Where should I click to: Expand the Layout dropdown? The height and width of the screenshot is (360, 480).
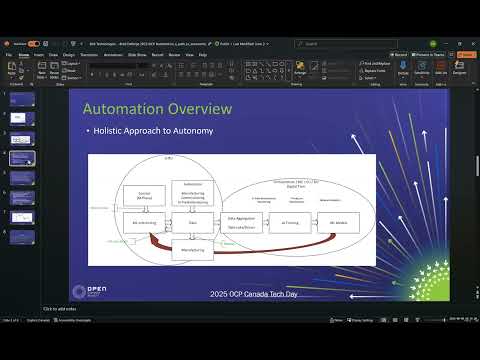click(x=71, y=63)
